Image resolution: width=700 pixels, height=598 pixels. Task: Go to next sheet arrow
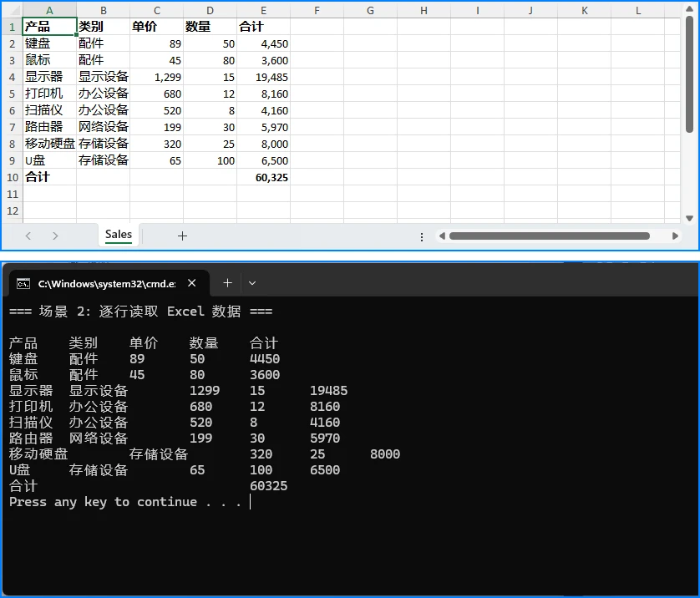click(x=55, y=236)
